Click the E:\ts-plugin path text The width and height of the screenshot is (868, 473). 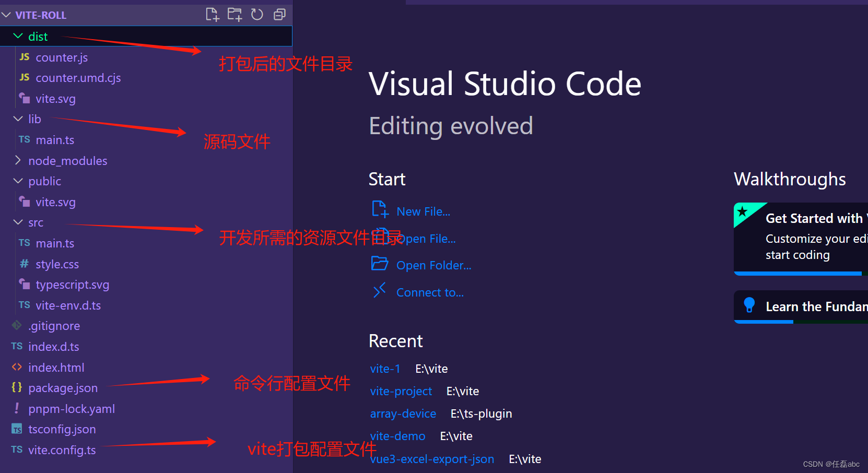(x=482, y=413)
